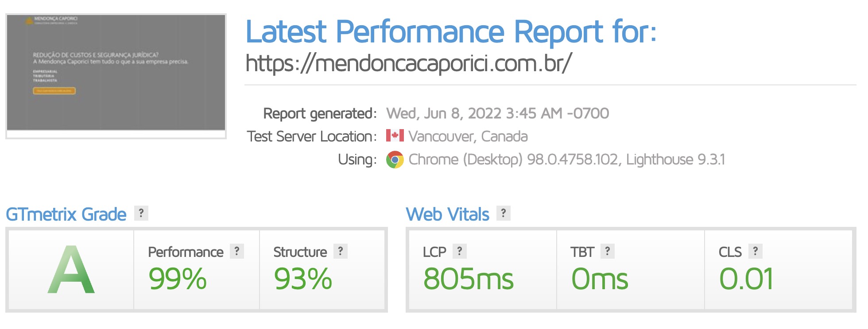Click the 0.01 CLS value
This screenshot has width=868, height=329.
pos(746,279)
